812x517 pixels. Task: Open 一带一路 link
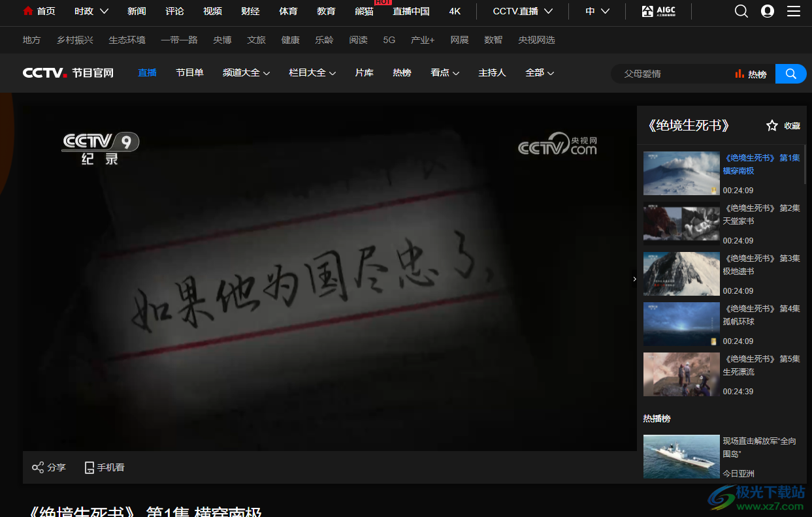[x=179, y=40]
